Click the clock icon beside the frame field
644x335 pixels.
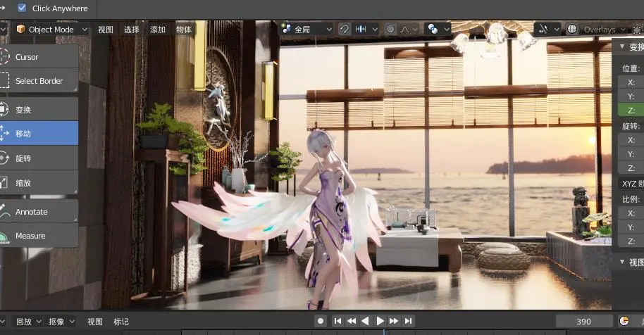coord(624,321)
